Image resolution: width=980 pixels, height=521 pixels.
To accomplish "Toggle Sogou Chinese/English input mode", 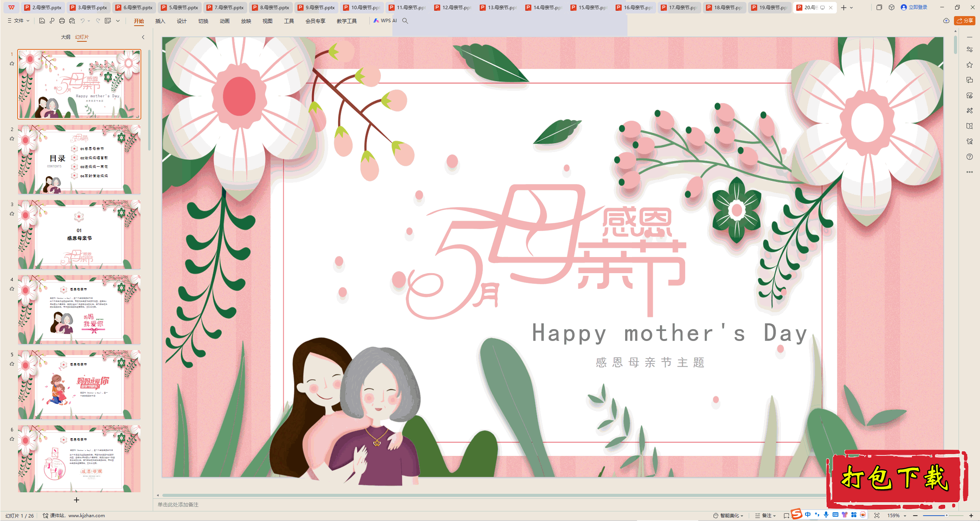I will (808, 515).
